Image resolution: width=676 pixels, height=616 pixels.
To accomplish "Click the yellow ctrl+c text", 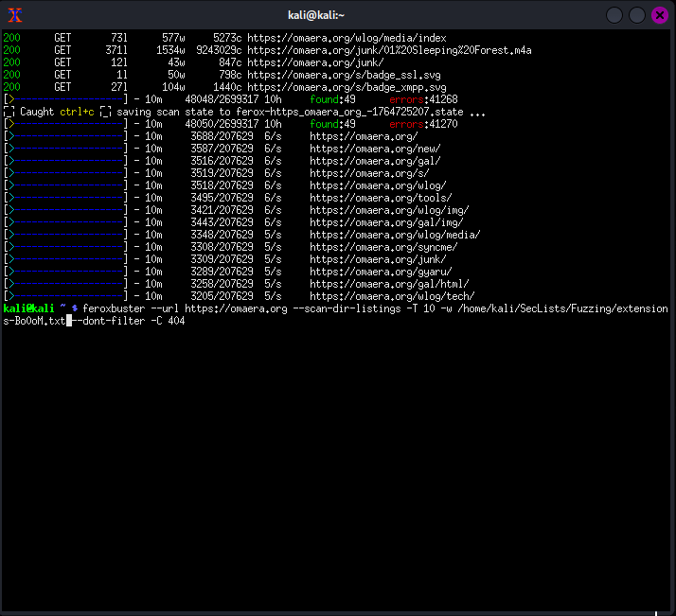I will point(78,112).
